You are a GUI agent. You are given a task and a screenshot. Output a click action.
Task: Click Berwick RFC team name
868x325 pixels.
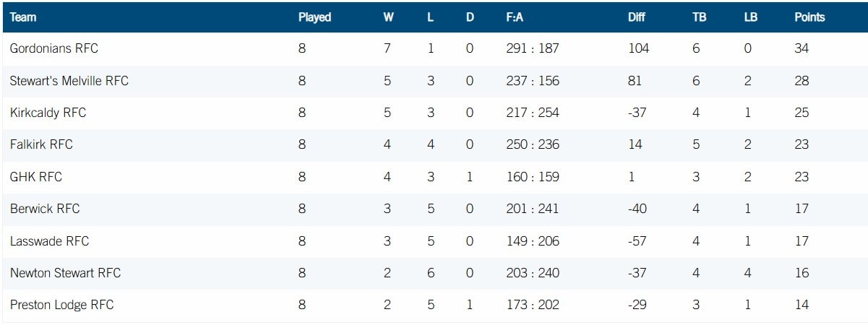pos(45,209)
